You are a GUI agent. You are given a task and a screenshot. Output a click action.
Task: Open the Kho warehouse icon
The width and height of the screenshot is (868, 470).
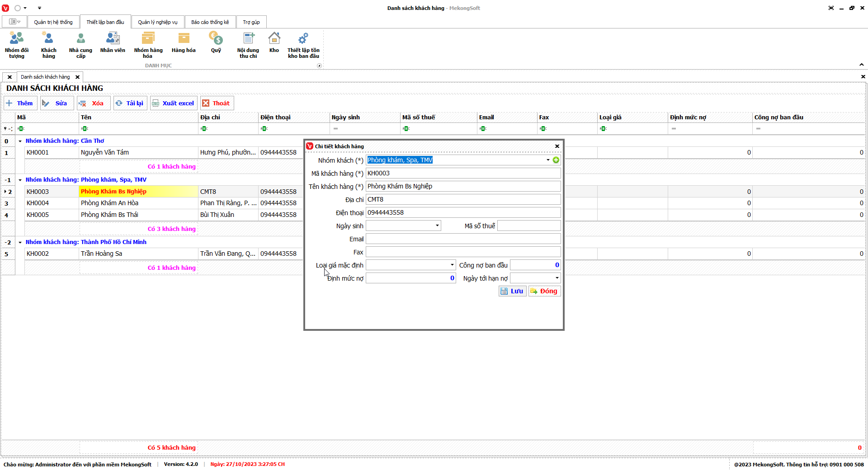274,42
